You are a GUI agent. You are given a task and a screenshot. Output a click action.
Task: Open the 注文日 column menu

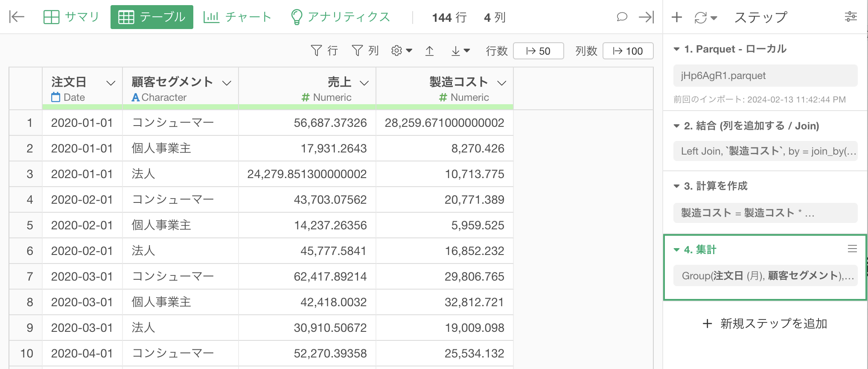coord(111,83)
